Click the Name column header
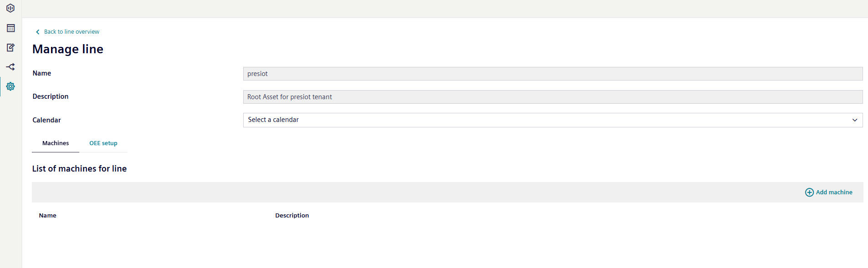 [48, 216]
